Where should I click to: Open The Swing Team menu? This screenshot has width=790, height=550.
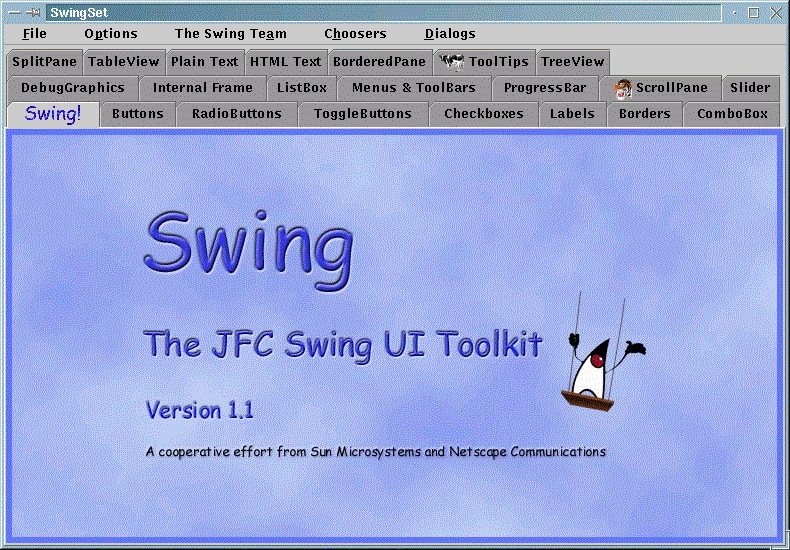coord(230,34)
